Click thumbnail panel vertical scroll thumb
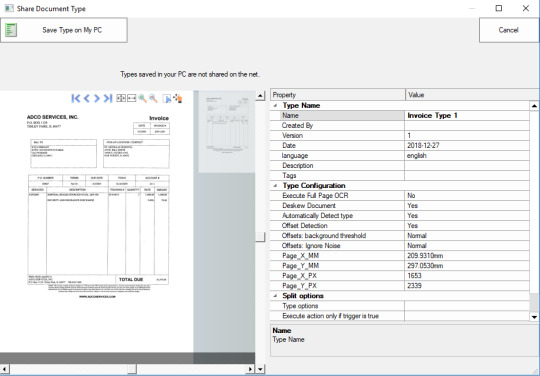Screen dimensions: 540x376 coord(260,237)
